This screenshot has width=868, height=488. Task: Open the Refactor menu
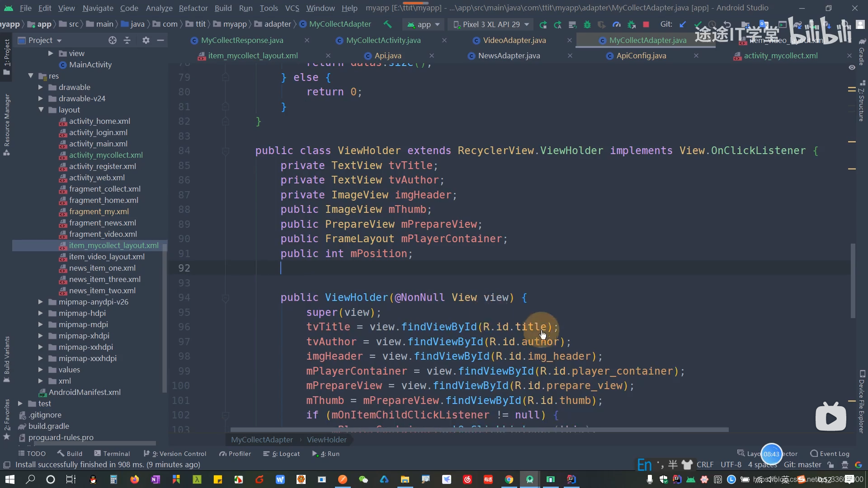coord(193,8)
